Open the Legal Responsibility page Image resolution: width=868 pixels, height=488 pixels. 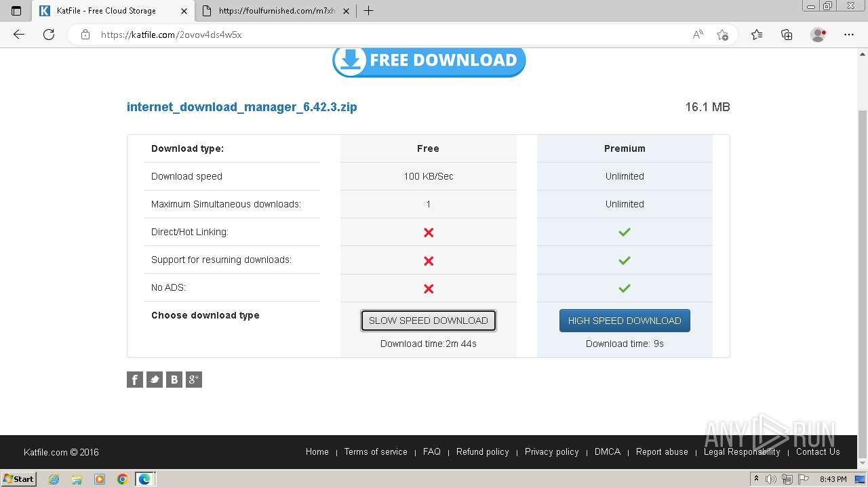coord(742,451)
